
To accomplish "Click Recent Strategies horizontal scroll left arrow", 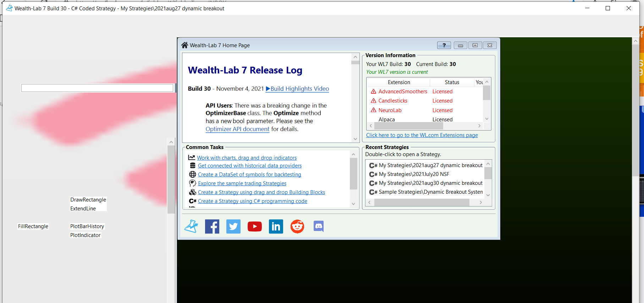I will coord(369,202).
